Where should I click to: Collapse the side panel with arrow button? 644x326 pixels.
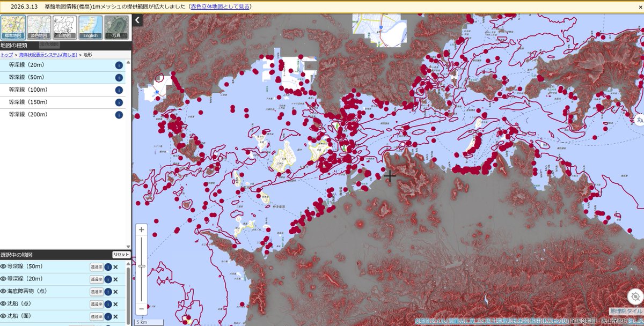[137, 20]
